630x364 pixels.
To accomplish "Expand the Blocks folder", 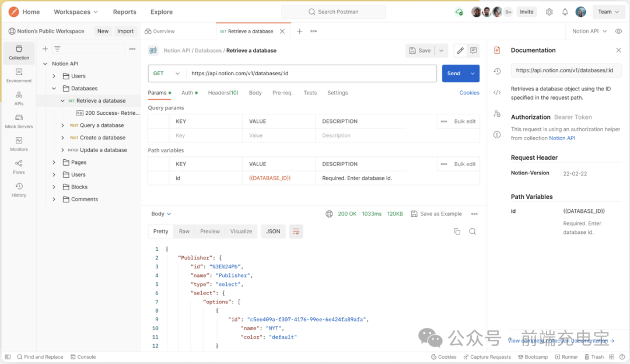I will pyautogui.click(x=54, y=187).
